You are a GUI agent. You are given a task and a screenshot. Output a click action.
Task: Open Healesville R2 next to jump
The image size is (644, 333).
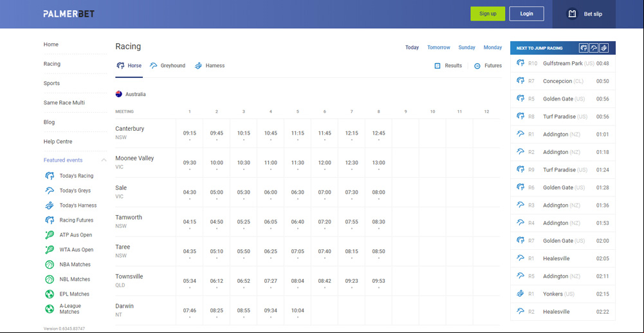(x=563, y=312)
